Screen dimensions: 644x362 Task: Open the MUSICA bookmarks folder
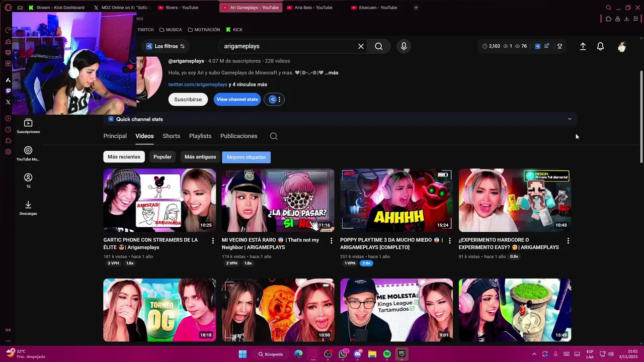coord(171,30)
